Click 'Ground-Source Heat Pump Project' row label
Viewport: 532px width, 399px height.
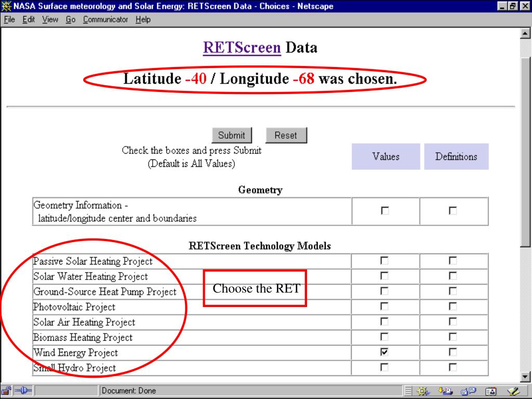[105, 292]
